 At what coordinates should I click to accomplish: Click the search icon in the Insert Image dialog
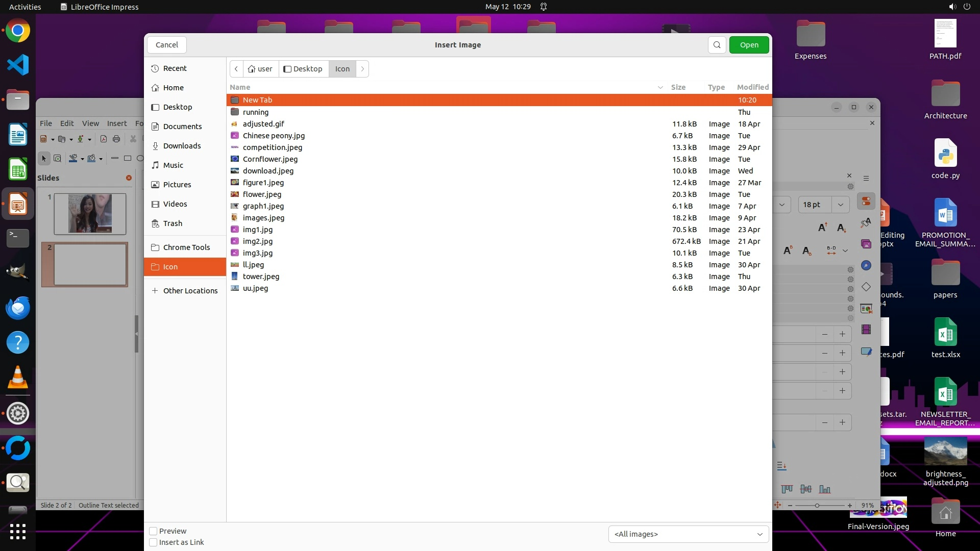[x=717, y=45]
